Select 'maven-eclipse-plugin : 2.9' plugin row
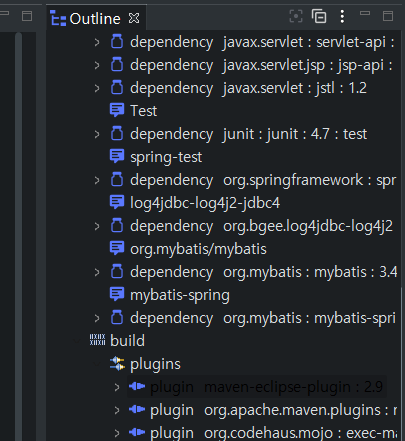This screenshot has height=441, width=405. pyautogui.click(x=257, y=387)
